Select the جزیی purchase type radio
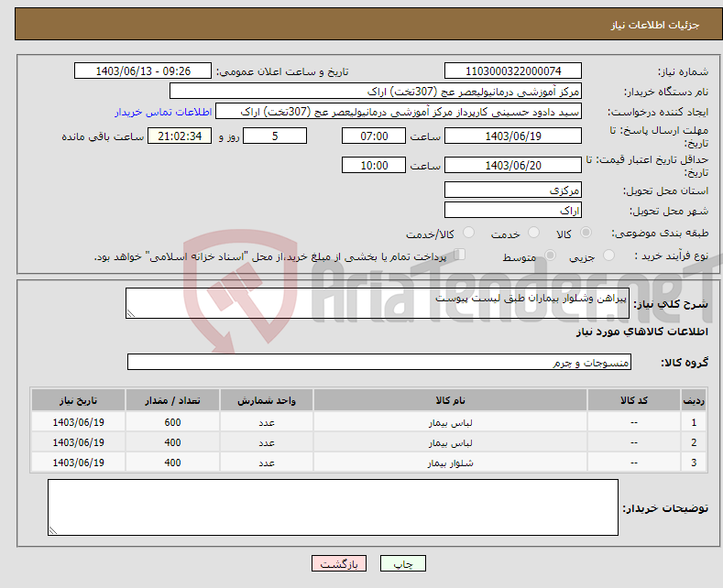Screen dimensions: 723x588 pyautogui.click(x=608, y=256)
